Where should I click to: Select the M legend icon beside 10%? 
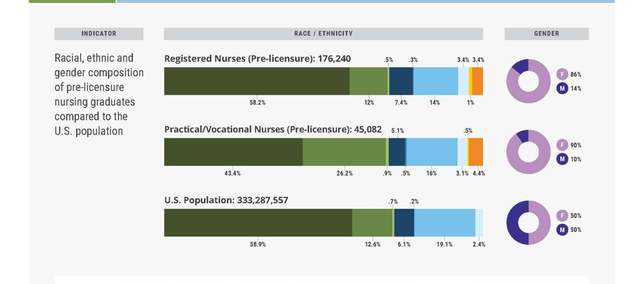coord(562,159)
